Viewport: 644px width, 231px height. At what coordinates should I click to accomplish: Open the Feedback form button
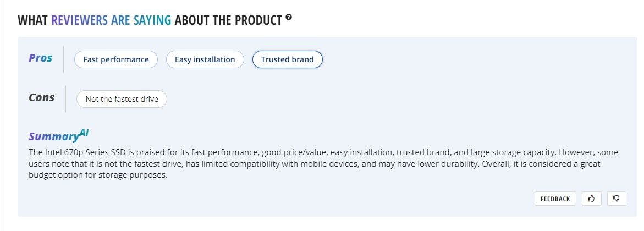pos(555,199)
